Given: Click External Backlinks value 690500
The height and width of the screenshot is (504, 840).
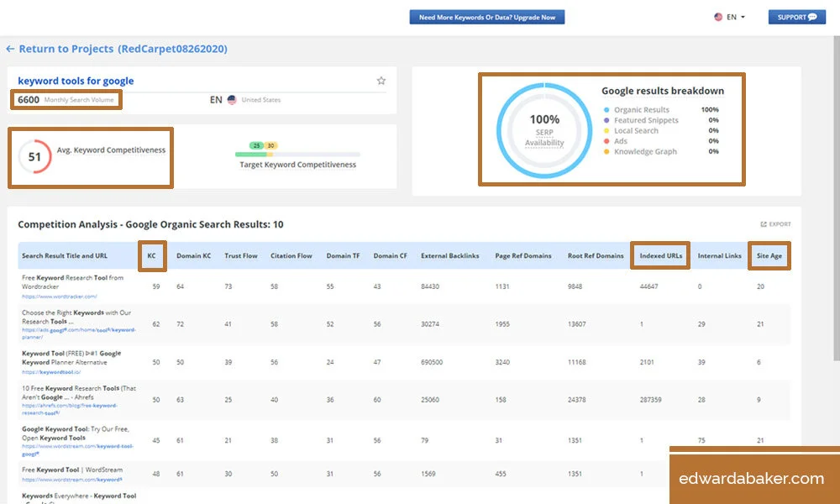Looking at the screenshot, I should (x=432, y=362).
